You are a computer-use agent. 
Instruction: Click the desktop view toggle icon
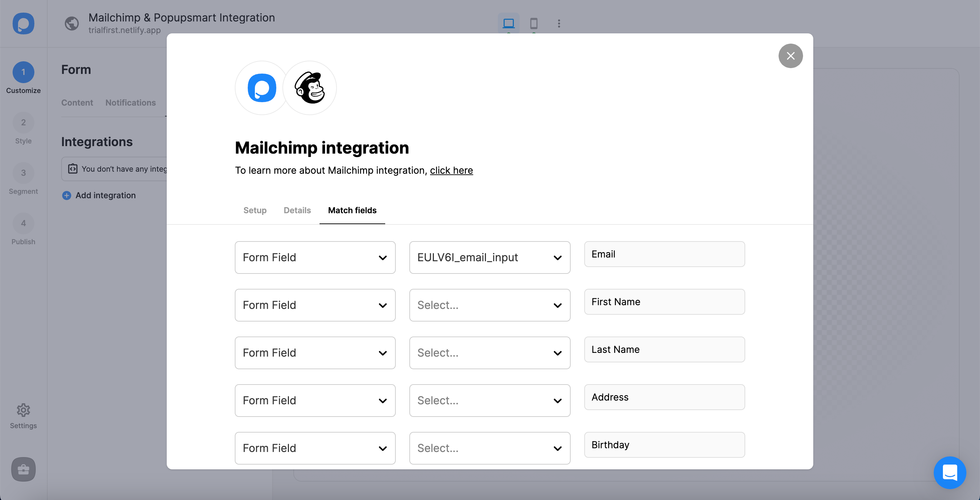(509, 23)
